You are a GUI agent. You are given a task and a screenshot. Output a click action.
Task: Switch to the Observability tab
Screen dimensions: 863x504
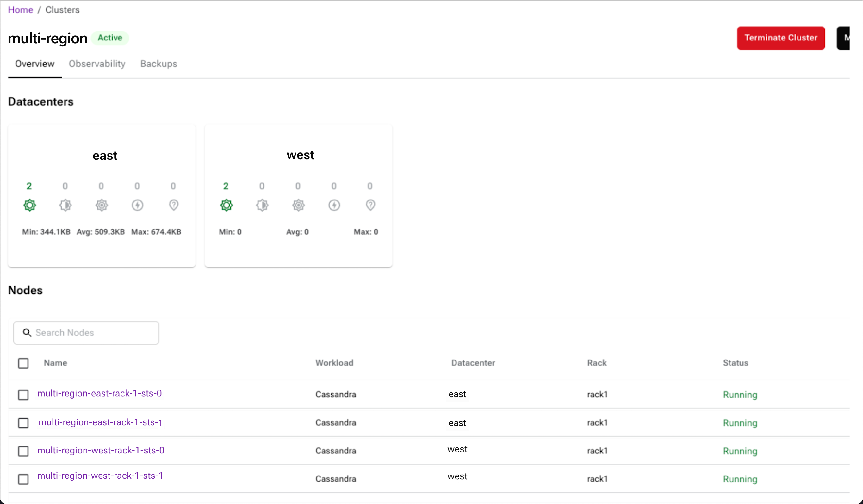coord(96,64)
